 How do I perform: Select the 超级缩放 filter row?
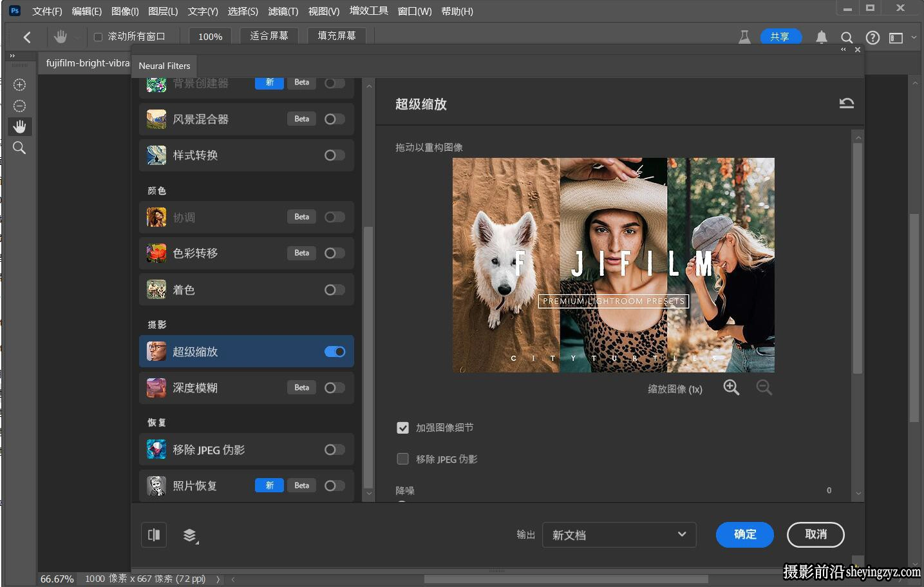247,351
